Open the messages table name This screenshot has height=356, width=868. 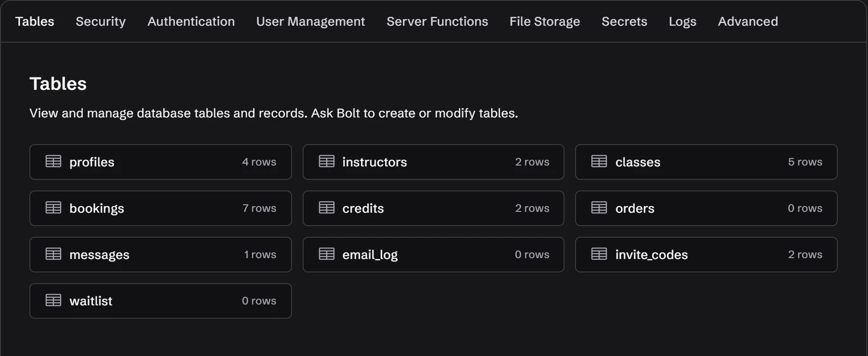point(99,255)
